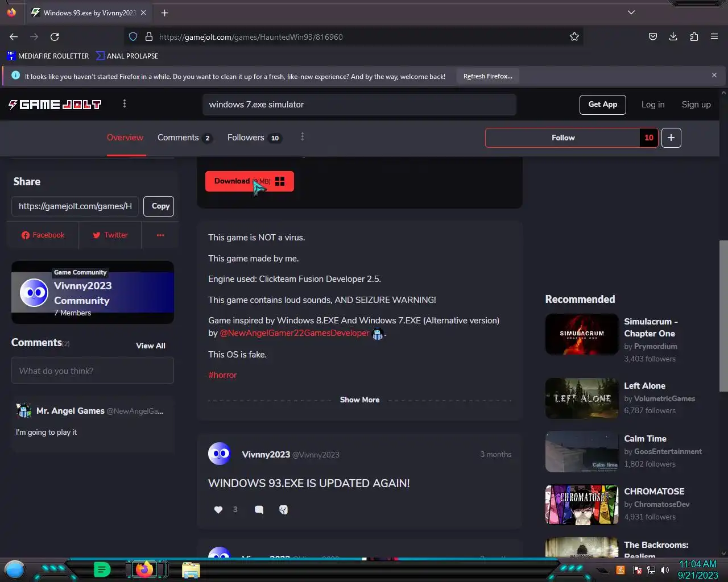Open the taskbar volume control
The width and height of the screenshot is (728, 582).
(664, 570)
